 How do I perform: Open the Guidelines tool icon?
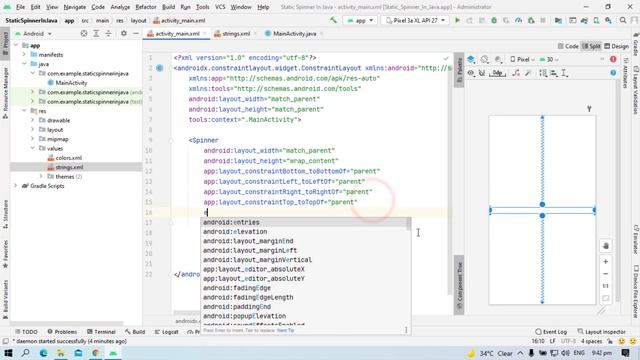click(565, 73)
